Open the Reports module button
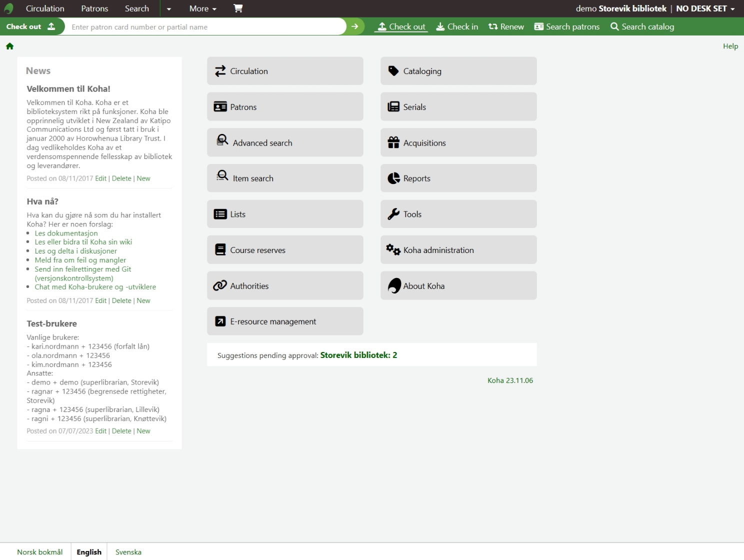Screen dimensions: 744x560 pyautogui.click(x=458, y=178)
